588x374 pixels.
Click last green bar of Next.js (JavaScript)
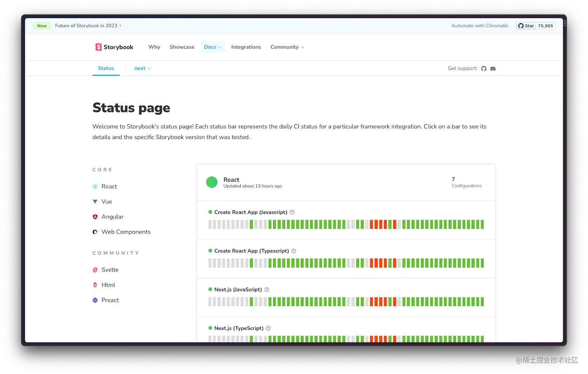tap(482, 302)
